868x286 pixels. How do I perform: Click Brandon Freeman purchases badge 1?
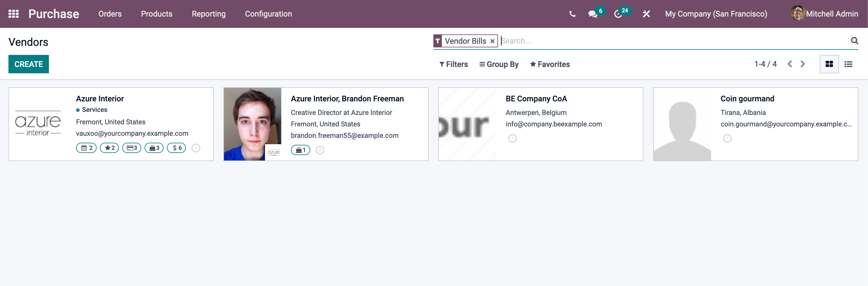[301, 150]
